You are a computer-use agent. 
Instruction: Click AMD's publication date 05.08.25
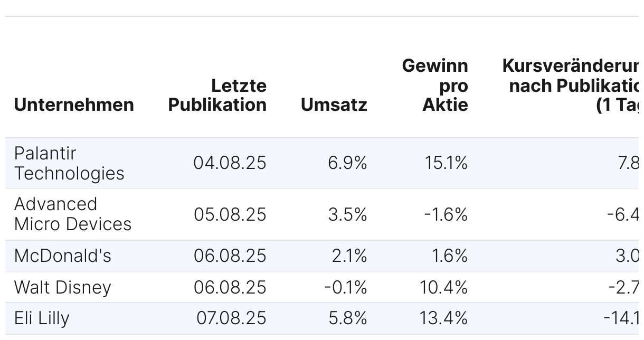pyautogui.click(x=230, y=214)
